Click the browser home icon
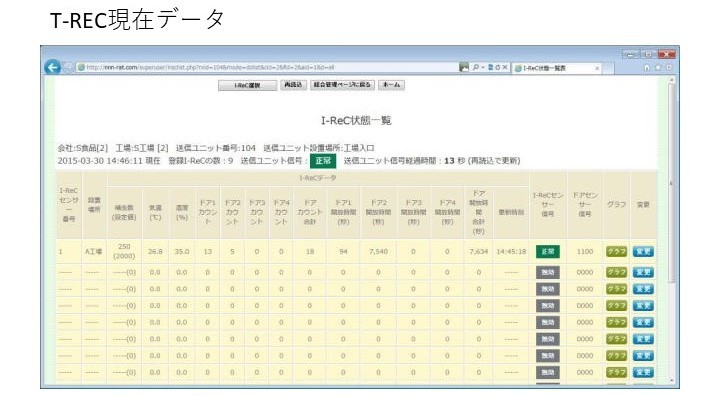This screenshot has height=396, width=720. 647,68
